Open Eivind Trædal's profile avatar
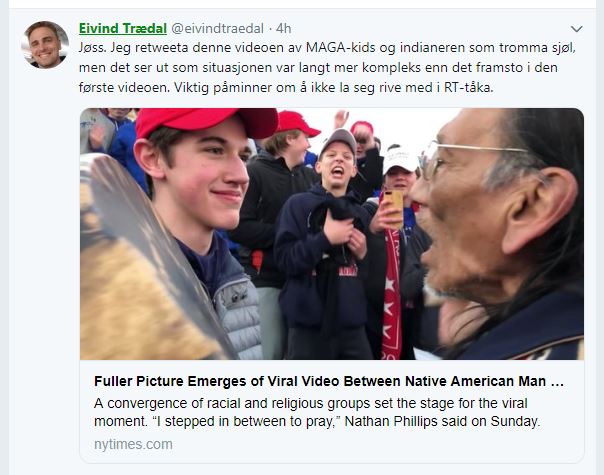Screen dimensions: 604x475 [x=46, y=44]
